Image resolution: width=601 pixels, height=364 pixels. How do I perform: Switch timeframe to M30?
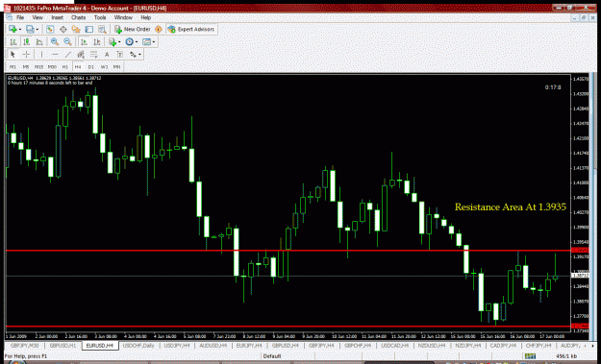pos(52,66)
